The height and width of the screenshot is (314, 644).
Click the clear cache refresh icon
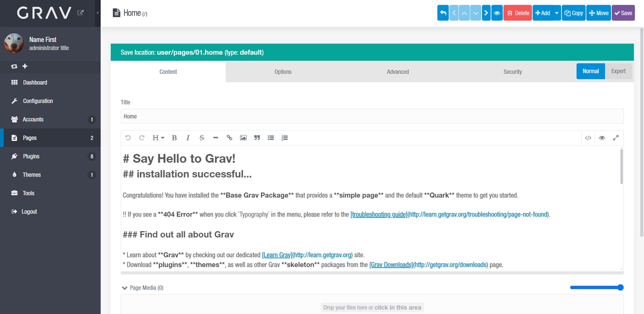[x=14, y=66]
